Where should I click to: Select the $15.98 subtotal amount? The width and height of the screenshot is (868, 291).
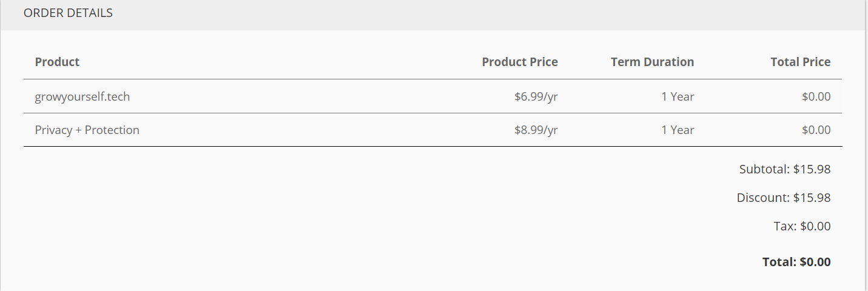812,169
